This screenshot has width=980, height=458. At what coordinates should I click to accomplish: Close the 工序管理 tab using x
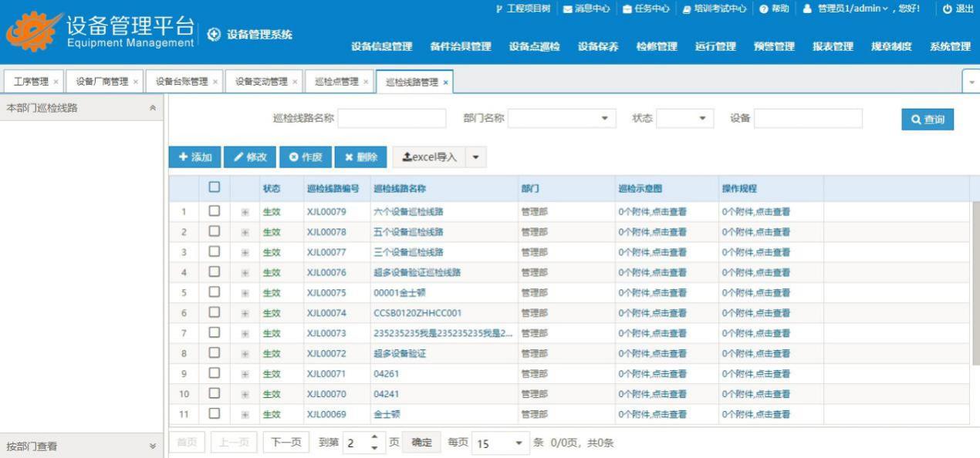[56, 82]
